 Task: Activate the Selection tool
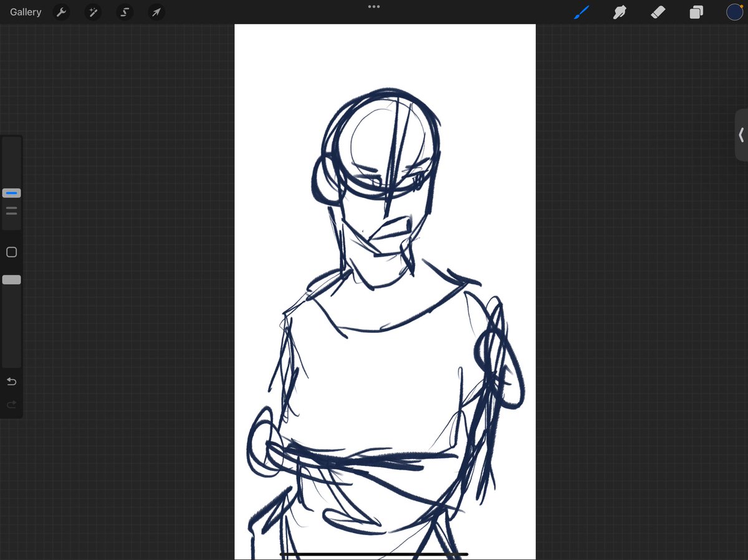click(125, 12)
